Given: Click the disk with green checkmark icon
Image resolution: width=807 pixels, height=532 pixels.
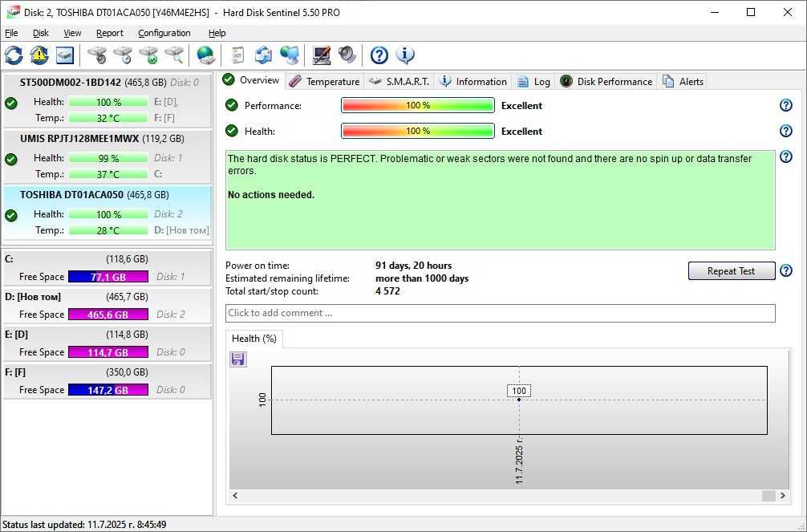Looking at the screenshot, I should coord(148,55).
